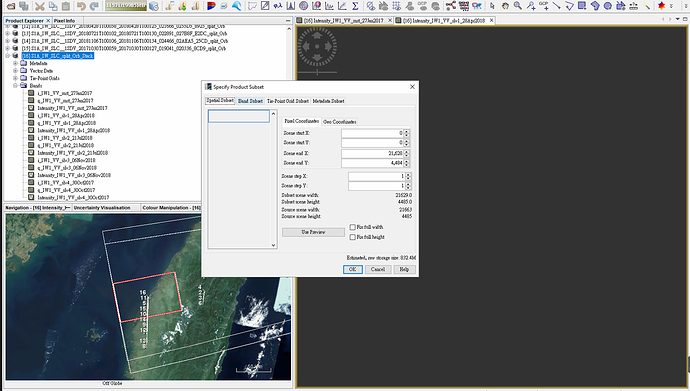Open the histogram tool icon
Viewport: 690px width, 391px height.
(x=290, y=6)
